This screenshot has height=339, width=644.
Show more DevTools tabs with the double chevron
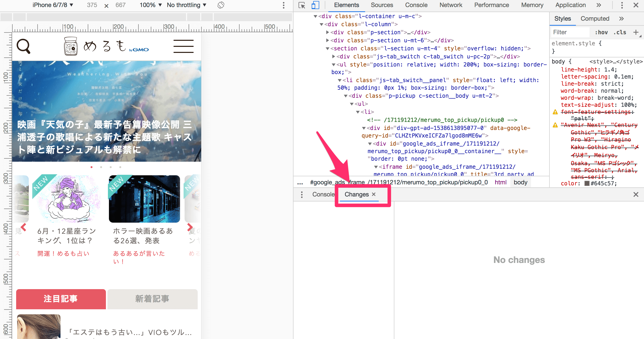(x=599, y=5)
